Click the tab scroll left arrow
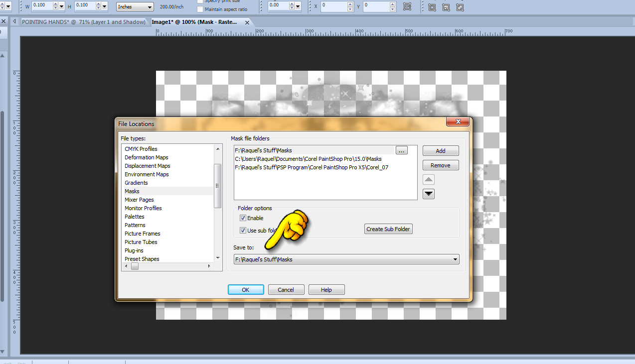 14,21
